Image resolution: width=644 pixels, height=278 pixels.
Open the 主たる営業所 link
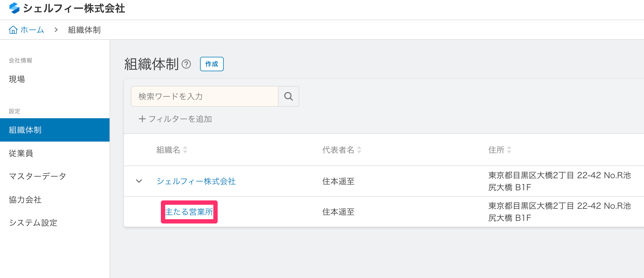[x=189, y=212]
